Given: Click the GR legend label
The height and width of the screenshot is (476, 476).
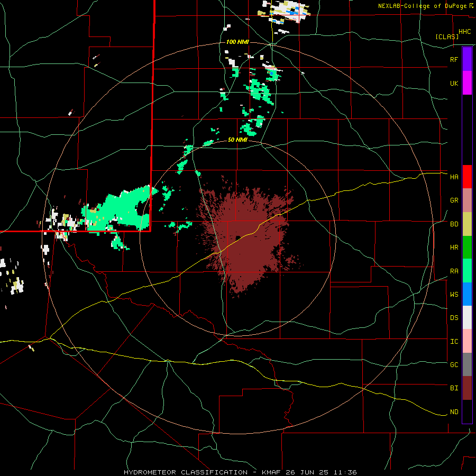Looking at the screenshot, I should point(454,200).
